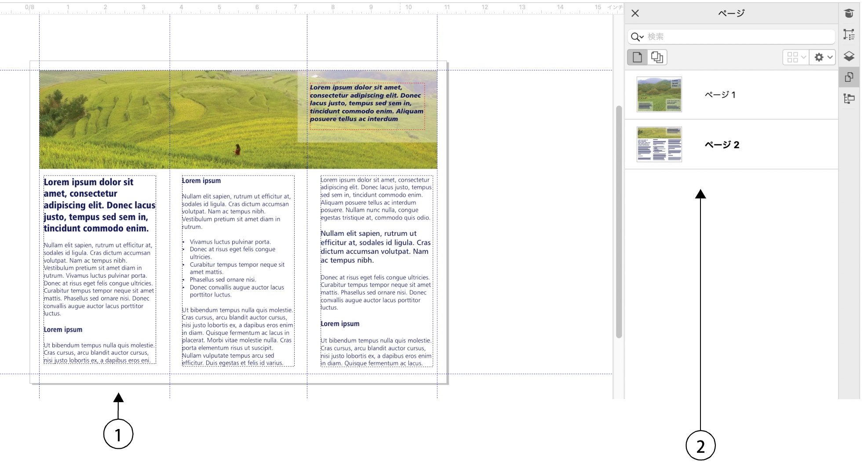This screenshot has width=868, height=462.
Task: Expand the thumbnail grid size dropdown
Action: (796, 58)
